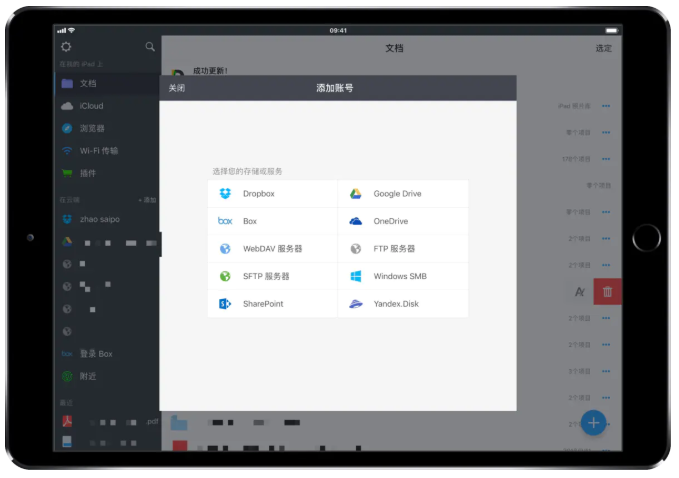Select Windows SMB service
This screenshot has height=478, width=679.
tap(399, 276)
